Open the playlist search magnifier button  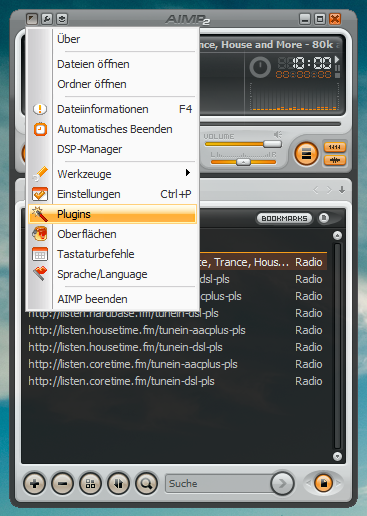coord(146,483)
